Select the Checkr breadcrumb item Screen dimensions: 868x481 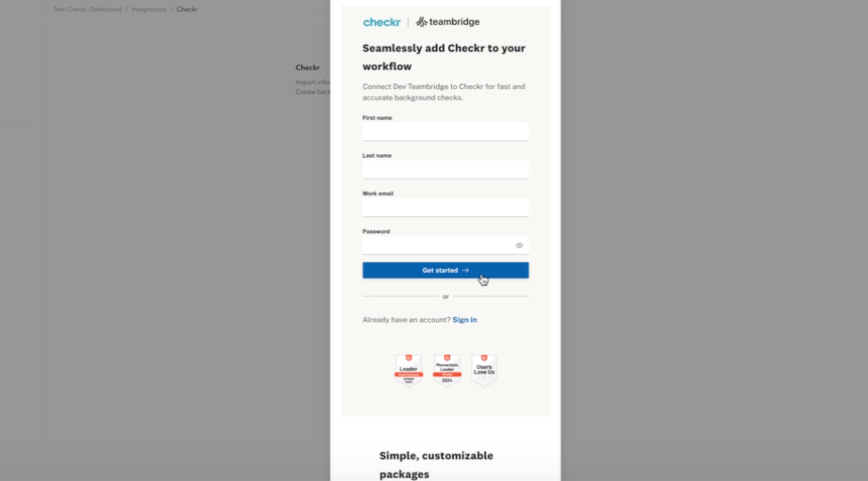point(187,9)
